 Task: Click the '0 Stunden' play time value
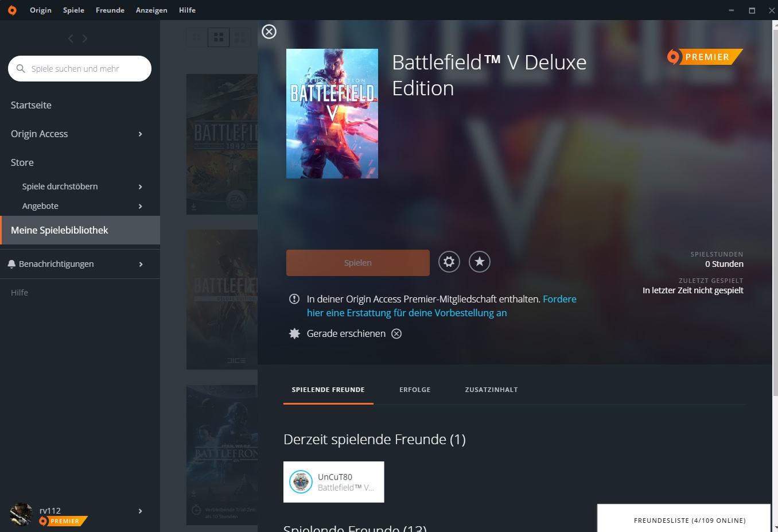click(x=724, y=264)
